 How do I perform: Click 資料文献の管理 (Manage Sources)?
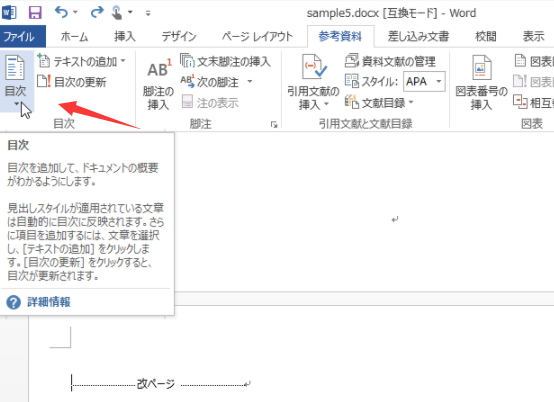(390, 61)
